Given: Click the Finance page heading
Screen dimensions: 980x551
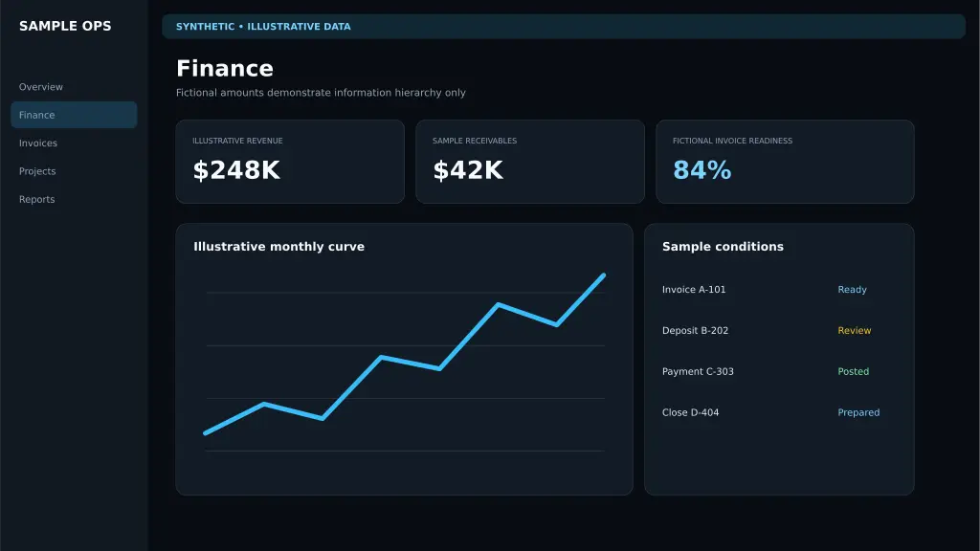Looking at the screenshot, I should [x=225, y=68].
